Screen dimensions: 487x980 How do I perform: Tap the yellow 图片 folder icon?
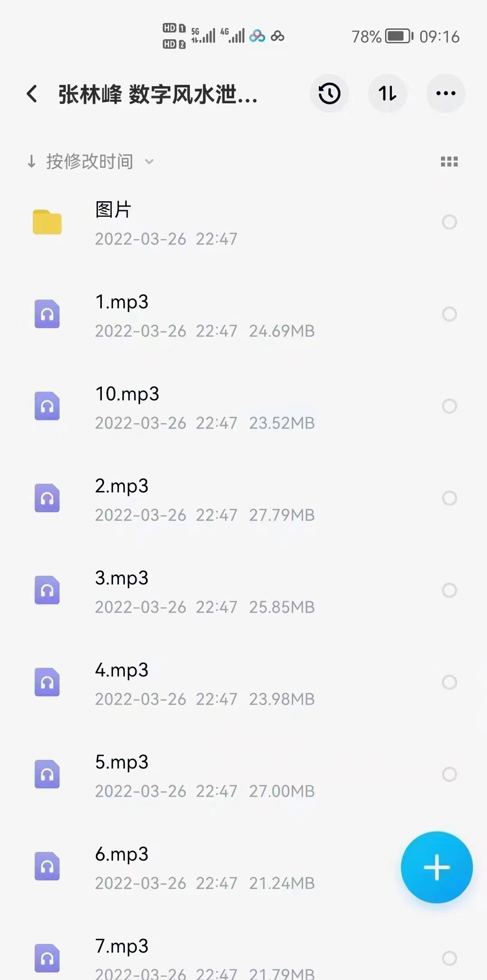47,222
